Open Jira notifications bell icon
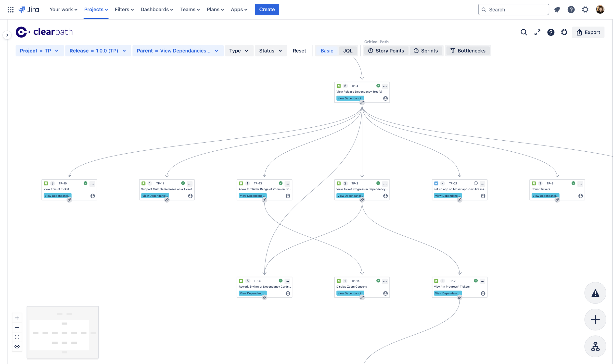Screen dimensions: 613x364 coord(557,10)
